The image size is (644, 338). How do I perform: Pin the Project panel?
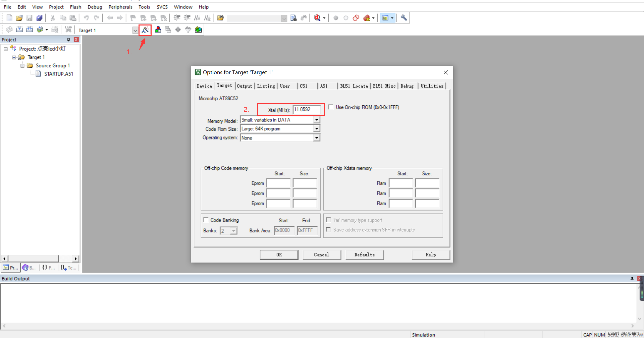[x=69, y=40]
